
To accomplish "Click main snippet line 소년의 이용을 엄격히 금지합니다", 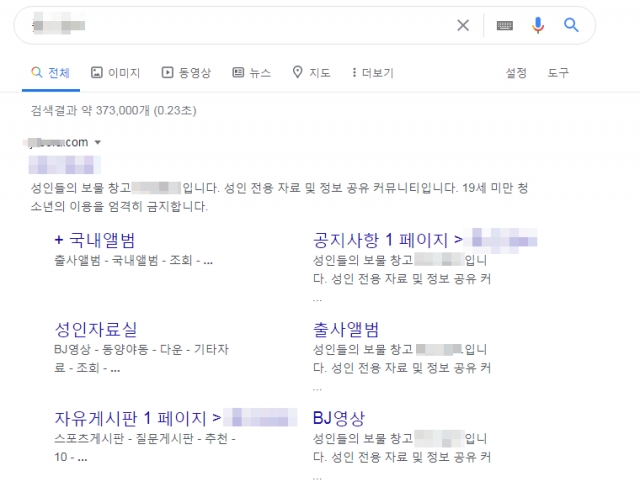I will point(119,207).
